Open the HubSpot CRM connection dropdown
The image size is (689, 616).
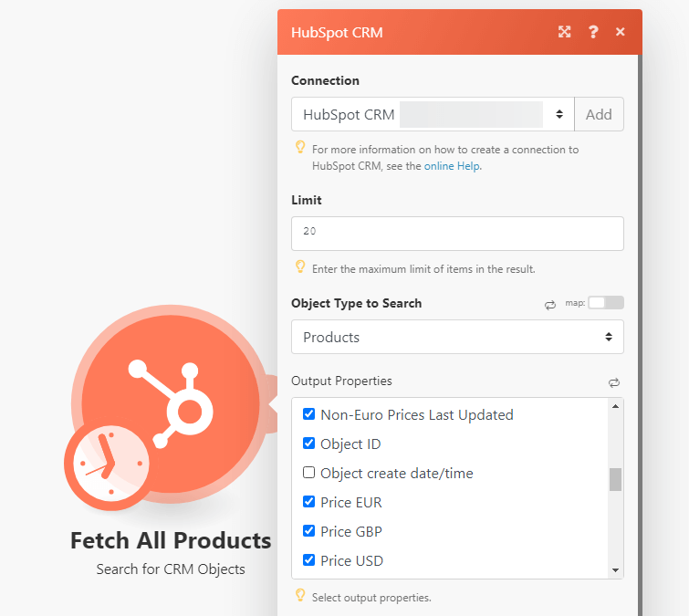pos(433,114)
